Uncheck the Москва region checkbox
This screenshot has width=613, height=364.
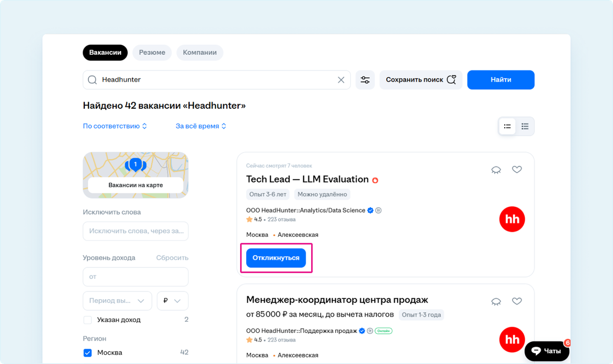(x=87, y=353)
